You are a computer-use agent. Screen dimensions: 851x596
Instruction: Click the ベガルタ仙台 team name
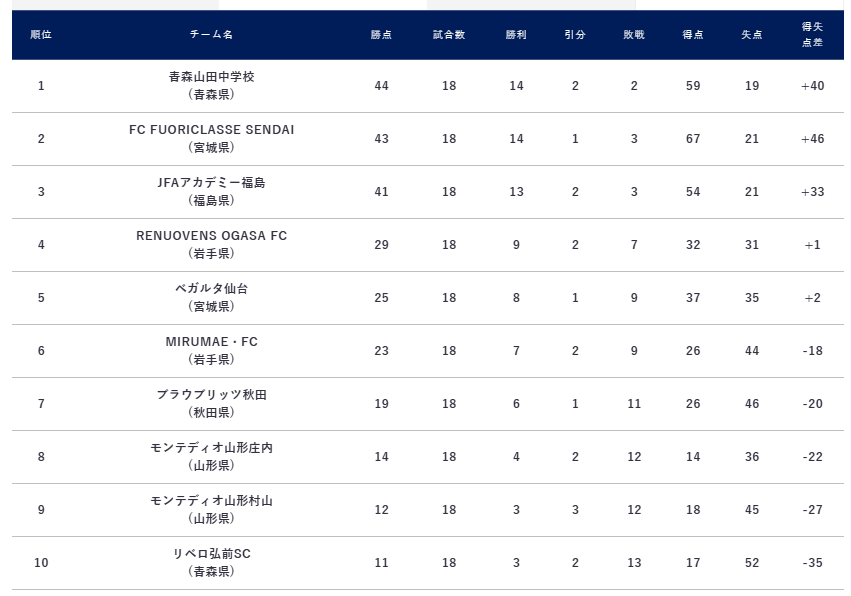(x=211, y=289)
